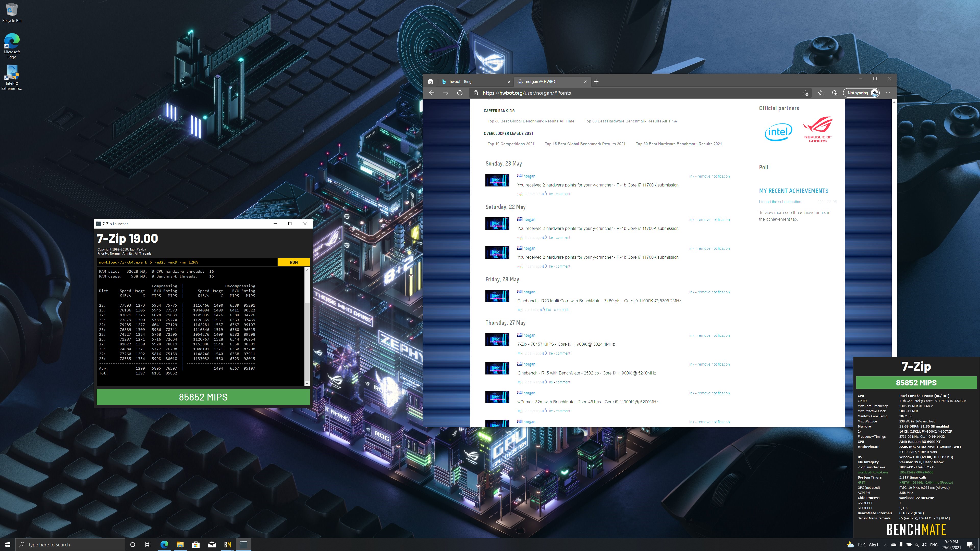Close the norgan @ HWBOT tab
This screenshot has width=980, height=551.
tap(585, 82)
